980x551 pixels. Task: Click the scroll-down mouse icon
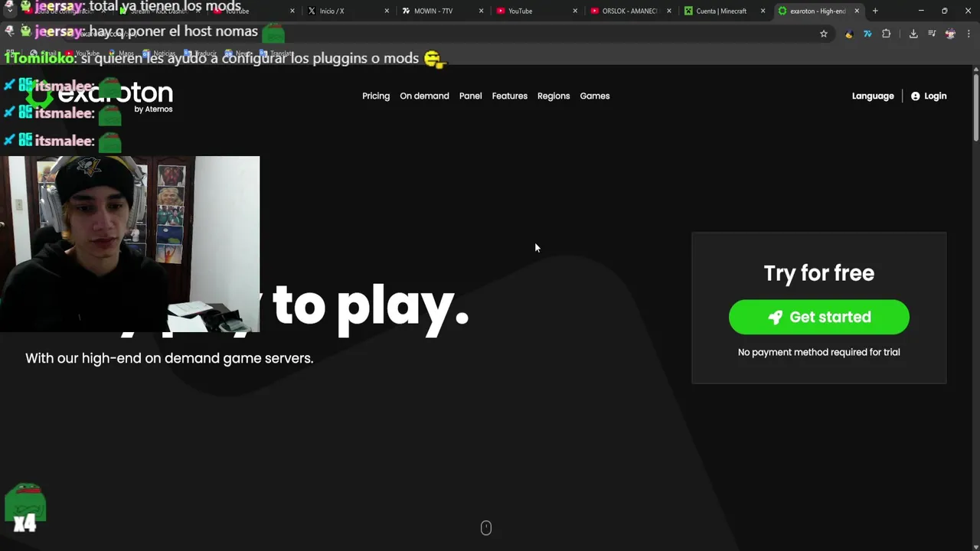(485, 527)
